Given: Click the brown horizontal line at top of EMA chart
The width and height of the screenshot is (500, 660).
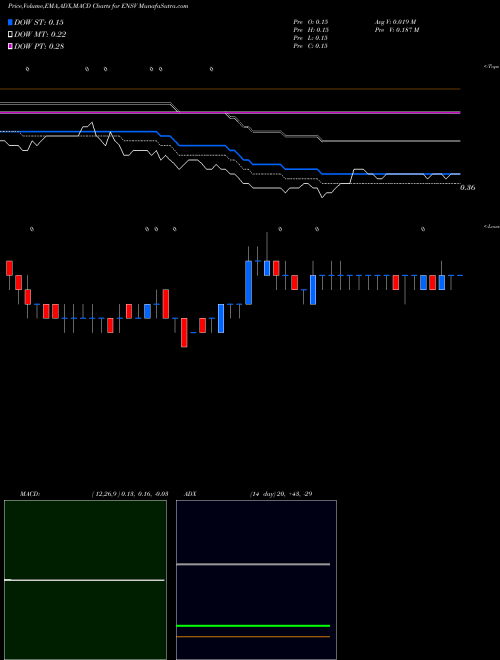Looking at the screenshot, I should tap(230, 89).
